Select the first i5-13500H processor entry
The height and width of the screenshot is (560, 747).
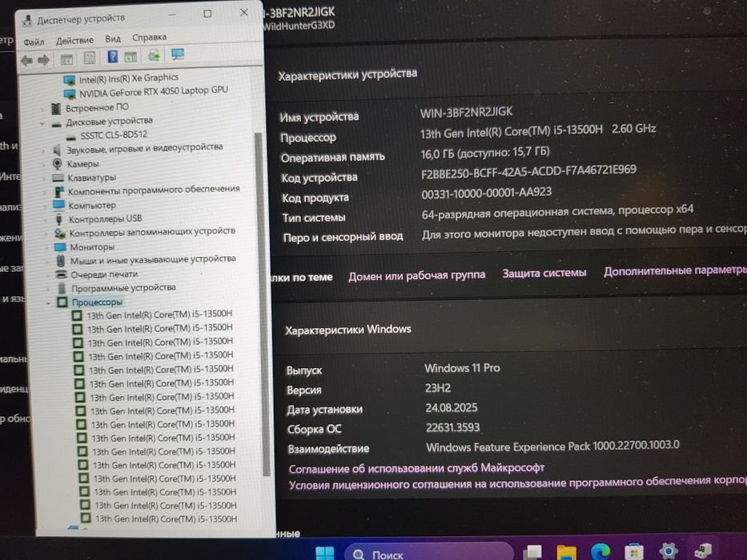coord(159,314)
